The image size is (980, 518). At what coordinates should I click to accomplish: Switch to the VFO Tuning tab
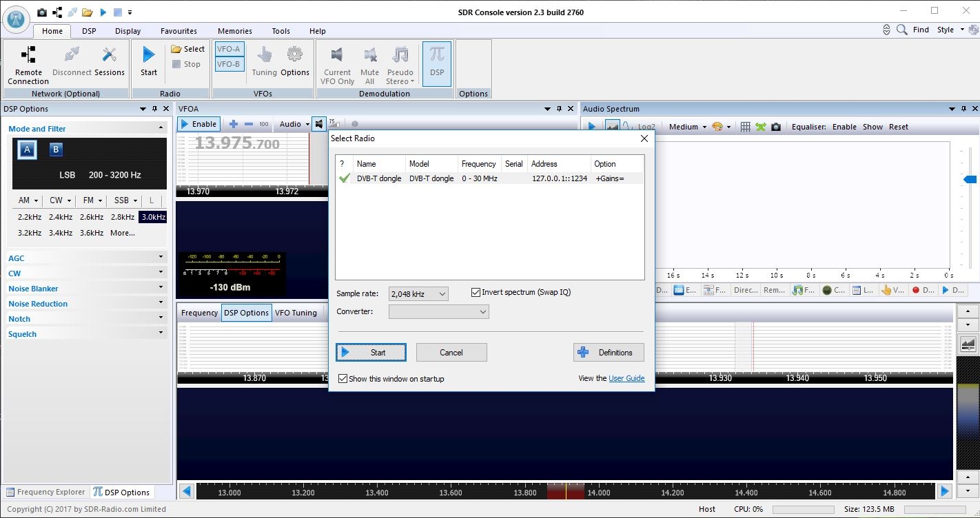click(296, 313)
